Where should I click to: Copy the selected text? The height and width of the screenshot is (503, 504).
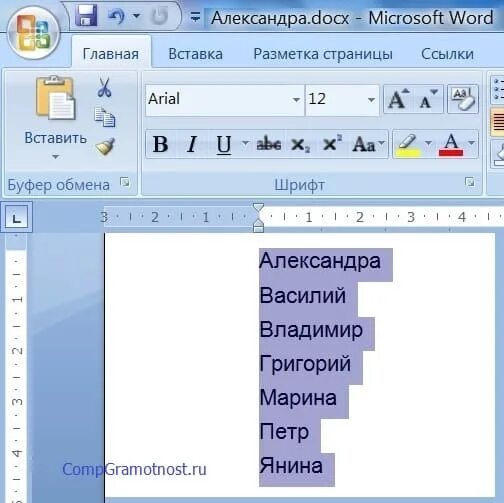pyautogui.click(x=105, y=117)
